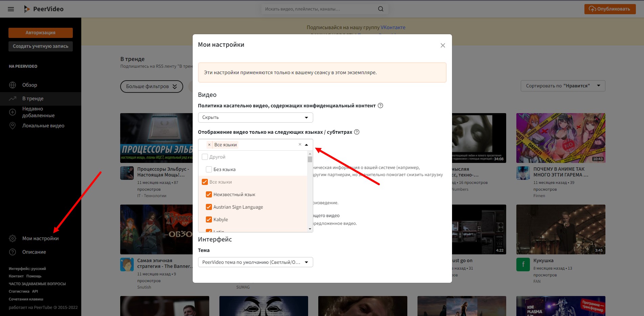The width and height of the screenshot is (644, 316).
Task: Clear all selected languages in the field
Action: coord(300,144)
